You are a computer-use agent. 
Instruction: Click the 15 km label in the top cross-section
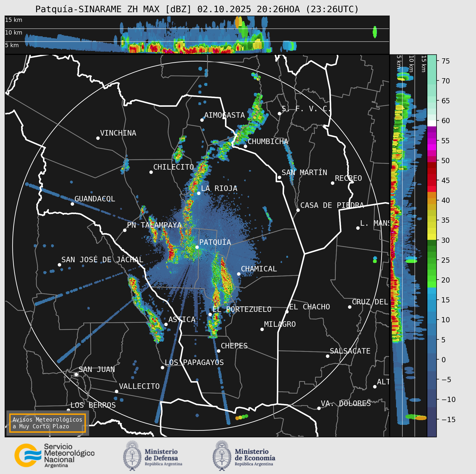pyautogui.click(x=14, y=20)
